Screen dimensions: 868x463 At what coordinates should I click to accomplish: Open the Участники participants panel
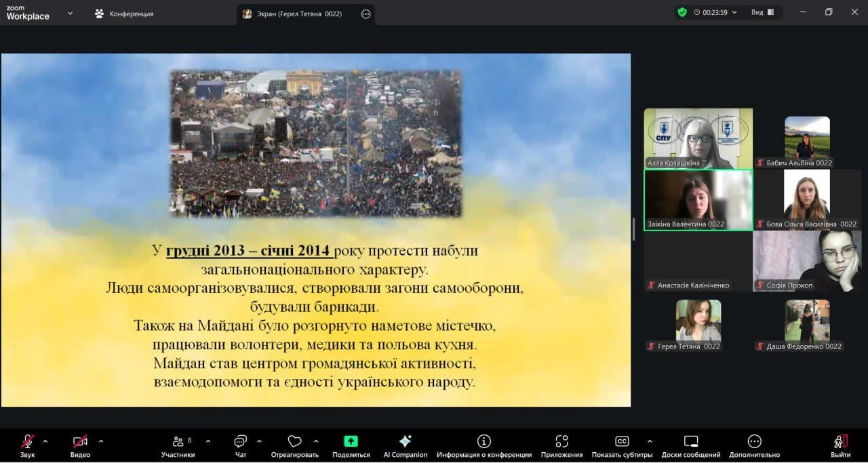[178, 445]
